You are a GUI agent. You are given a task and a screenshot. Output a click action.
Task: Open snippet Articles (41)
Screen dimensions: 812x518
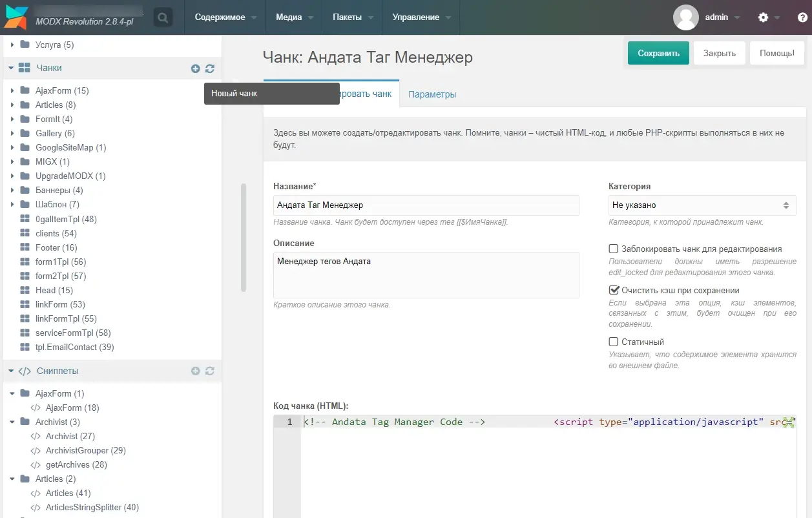pos(68,493)
